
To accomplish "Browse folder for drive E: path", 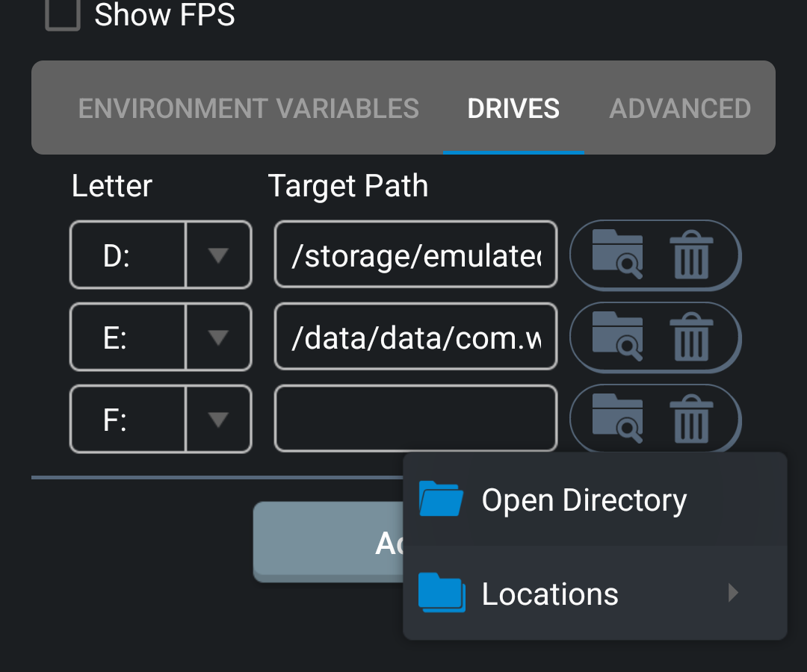I will (x=617, y=337).
